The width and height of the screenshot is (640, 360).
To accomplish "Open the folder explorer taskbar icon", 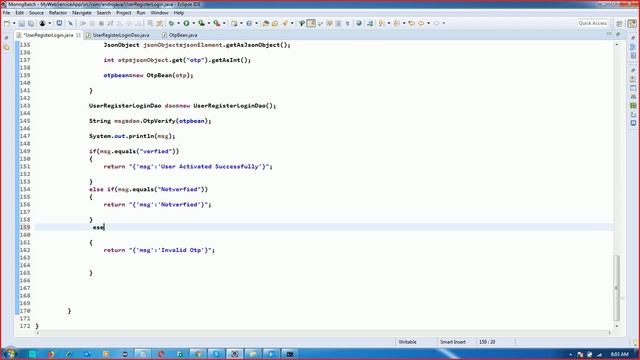I will (253, 354).
